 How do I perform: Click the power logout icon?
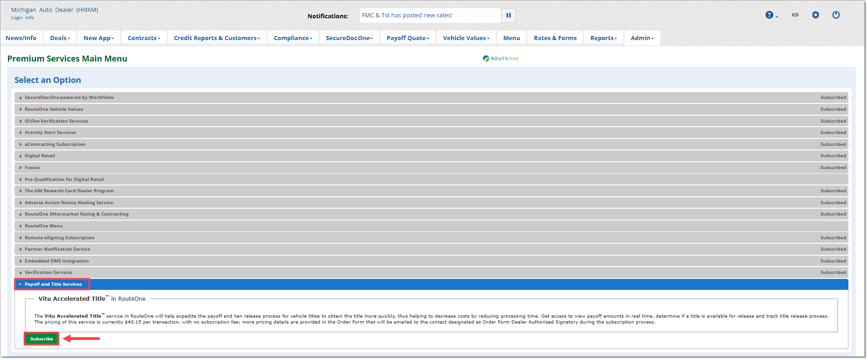point(836,15)
